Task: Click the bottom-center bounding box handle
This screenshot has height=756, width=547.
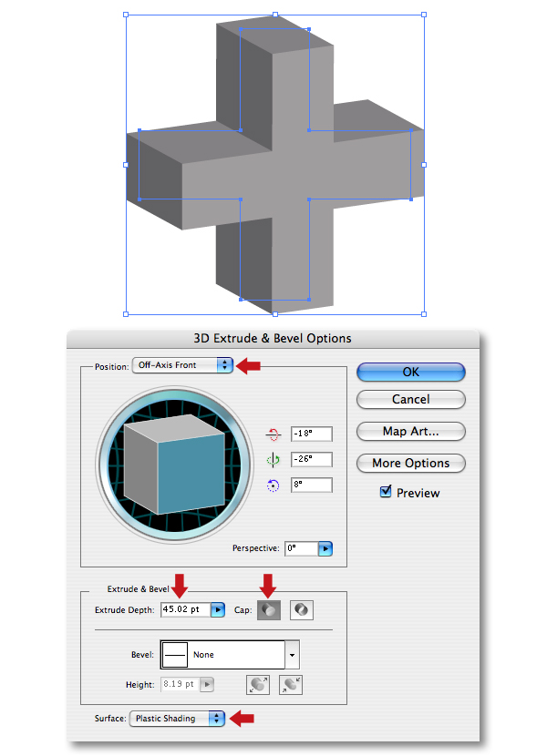Action: [x=275, y=314]
